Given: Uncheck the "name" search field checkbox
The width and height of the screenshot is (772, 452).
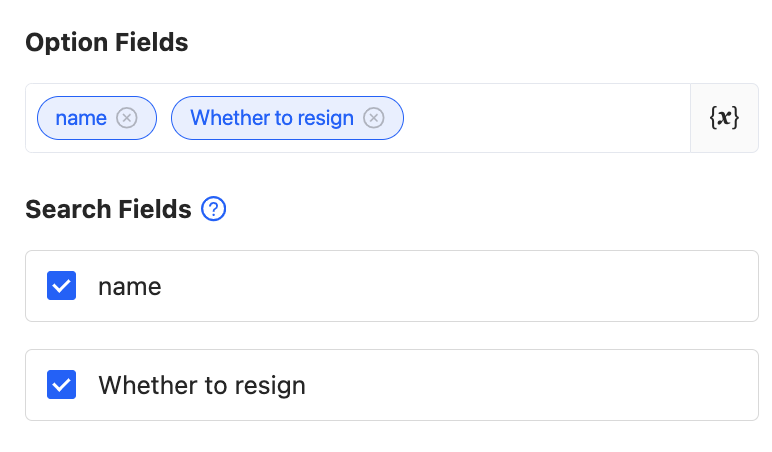Looking at the screenshot, I should coord(62,287).
